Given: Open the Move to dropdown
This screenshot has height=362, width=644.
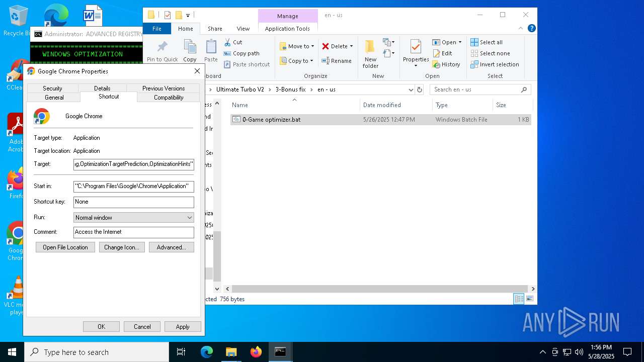Looking at the screenshot, I should click(297, 46).
